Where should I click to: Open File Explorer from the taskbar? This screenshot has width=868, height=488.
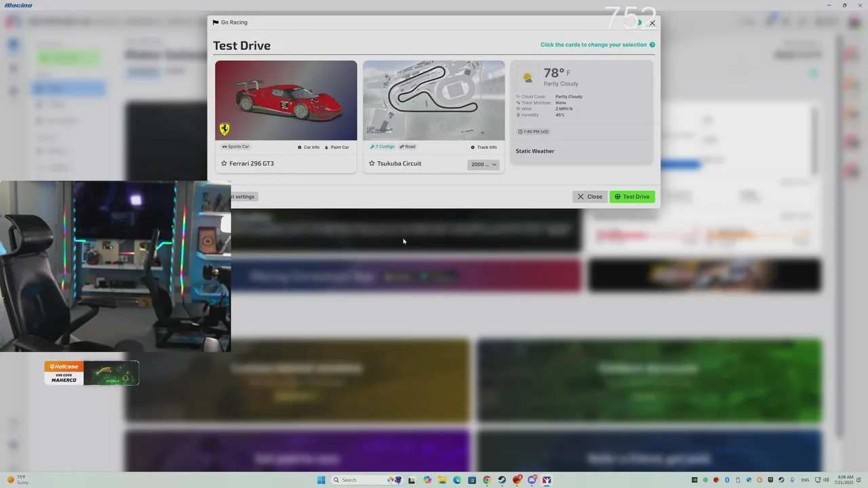click(442, 480)
